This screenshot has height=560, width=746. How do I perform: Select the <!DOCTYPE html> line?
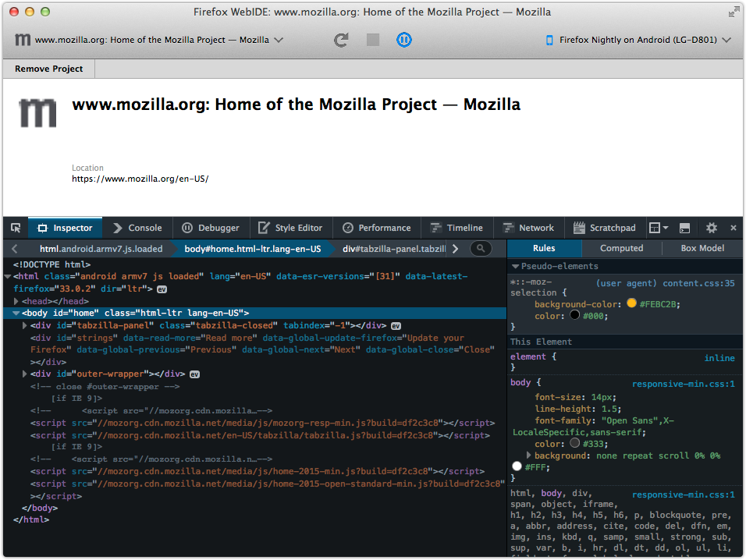coord(52,264)
